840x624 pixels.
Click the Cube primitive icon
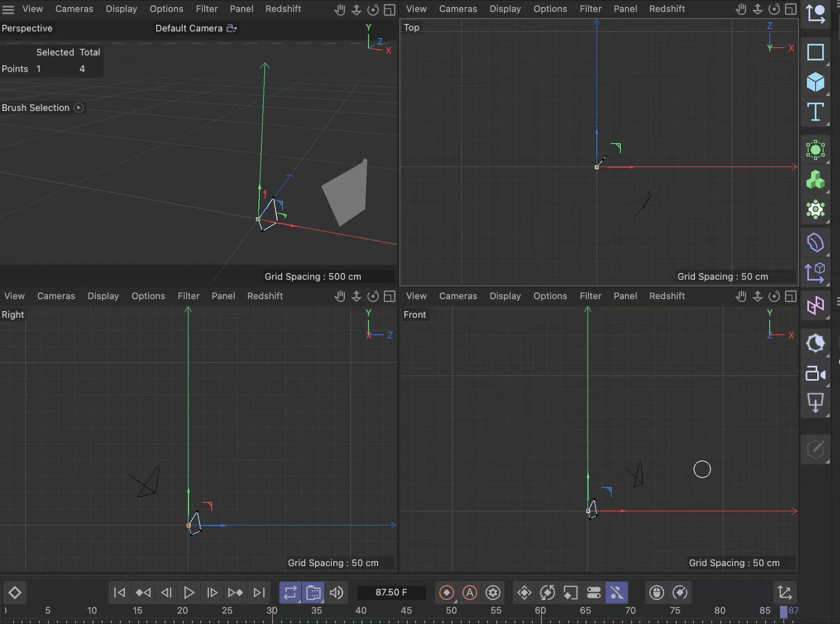coord(816,81)
